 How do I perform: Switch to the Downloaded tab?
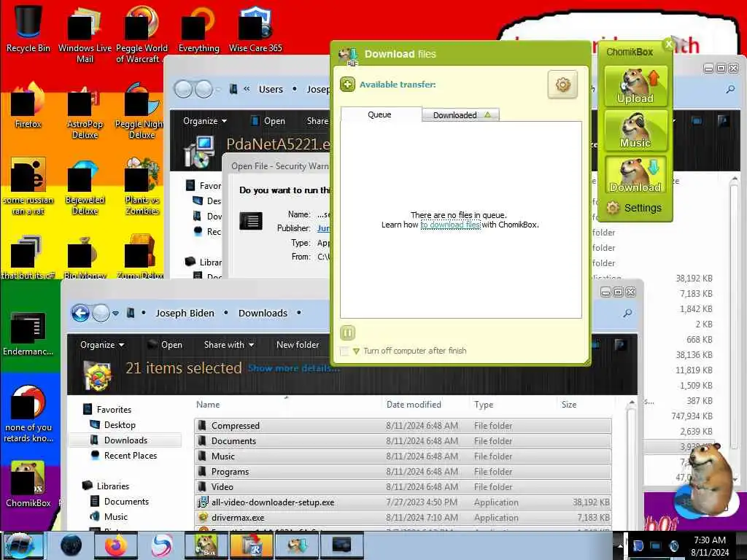point(460,114)
